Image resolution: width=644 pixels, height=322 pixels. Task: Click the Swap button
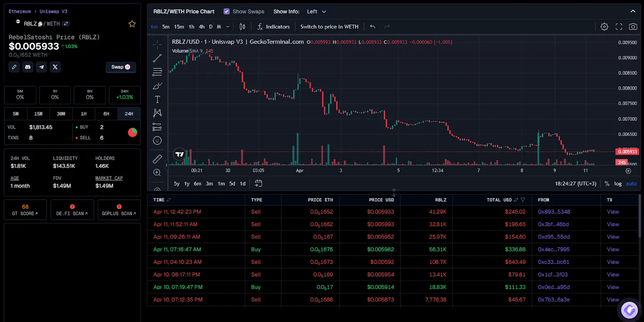(x=121, y=67)
